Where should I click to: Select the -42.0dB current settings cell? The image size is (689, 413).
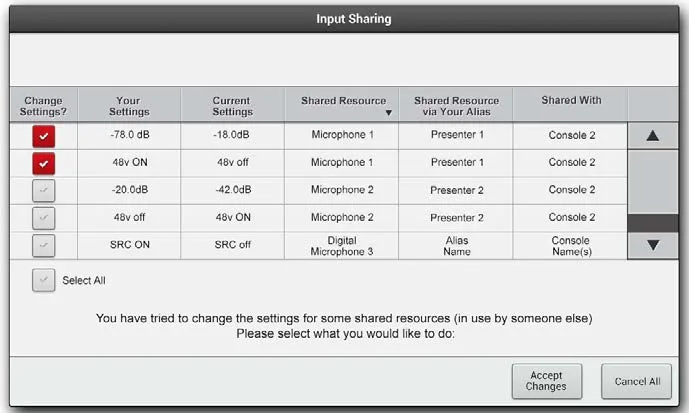point(232,190)
